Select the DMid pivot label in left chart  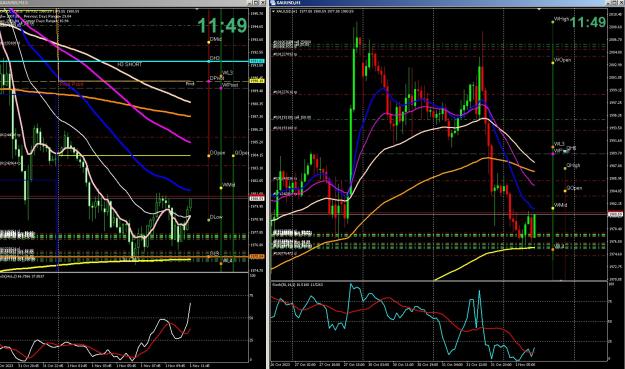(216, 39)
